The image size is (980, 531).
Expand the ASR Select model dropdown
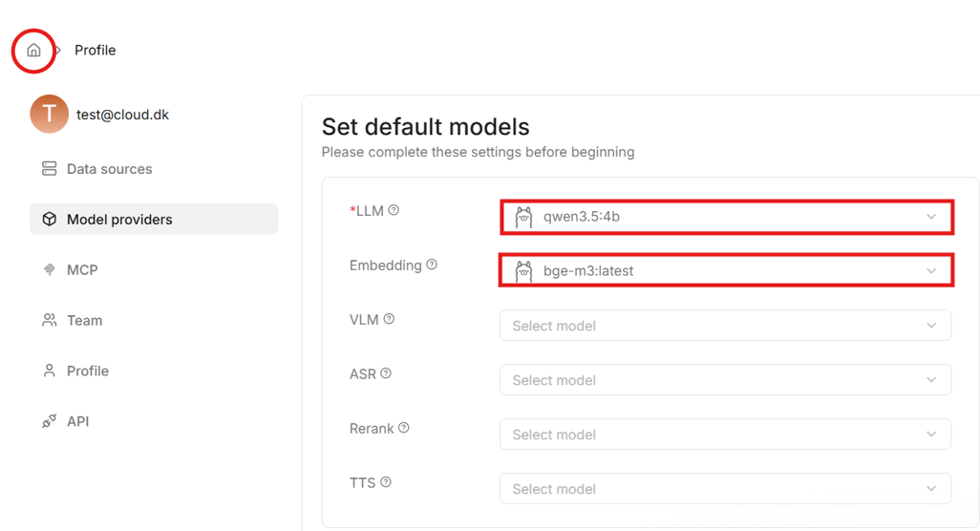[x=726, y=380]
